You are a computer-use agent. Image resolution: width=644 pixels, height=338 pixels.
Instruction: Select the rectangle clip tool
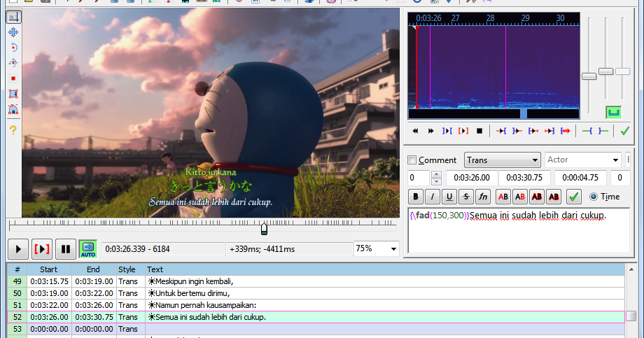tap(13, 94)
